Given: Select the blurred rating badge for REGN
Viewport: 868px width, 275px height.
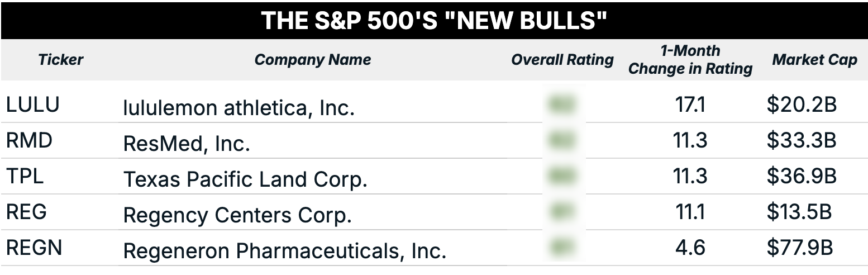Looking at the screenshot, I should [562, 248].
